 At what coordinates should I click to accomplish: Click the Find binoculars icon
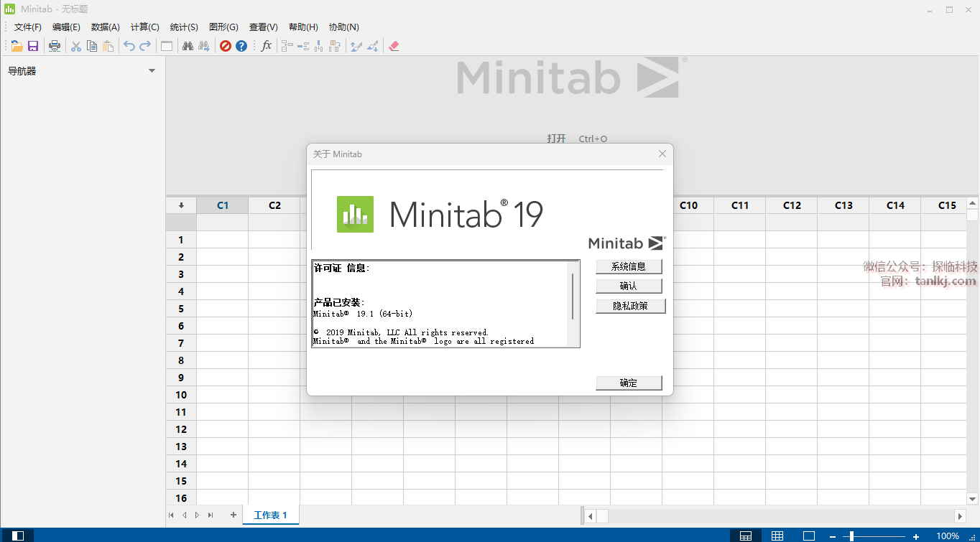(x=188, y=46)
